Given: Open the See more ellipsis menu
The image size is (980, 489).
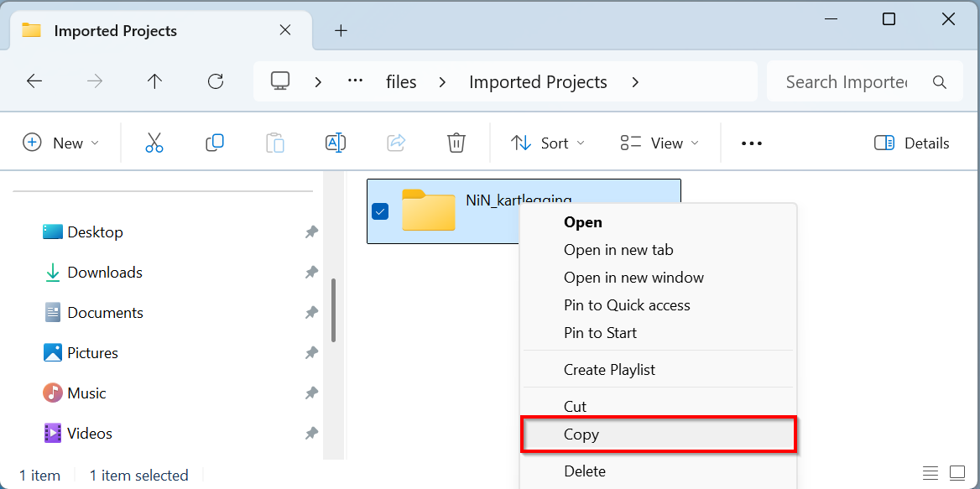Looking at the screenshot, I should [x=751, y=143].
